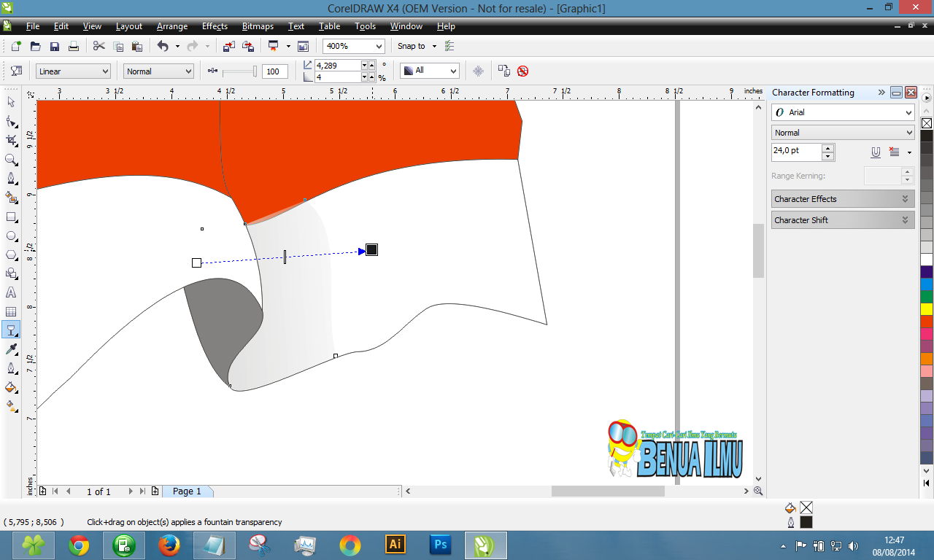
Task: Click the Save icon in the toolbar
Action: click(54, 46)
